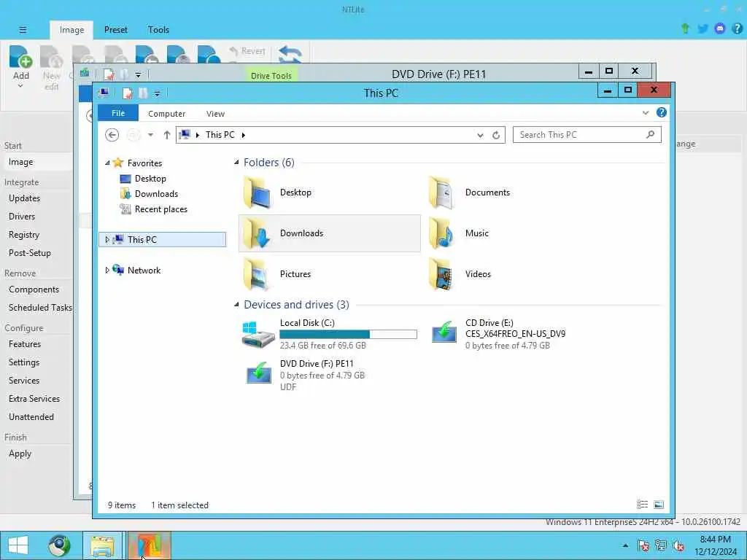
Task: Open NTLite hamburger menu
Action: pos(23,29)
